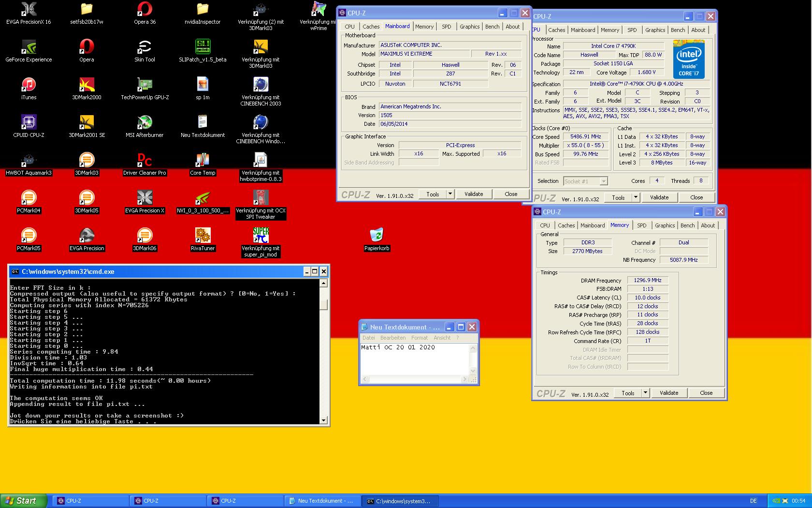Open Neu Textdokument desktop file
Screen dimensions: 812x508
click(203, 126)
